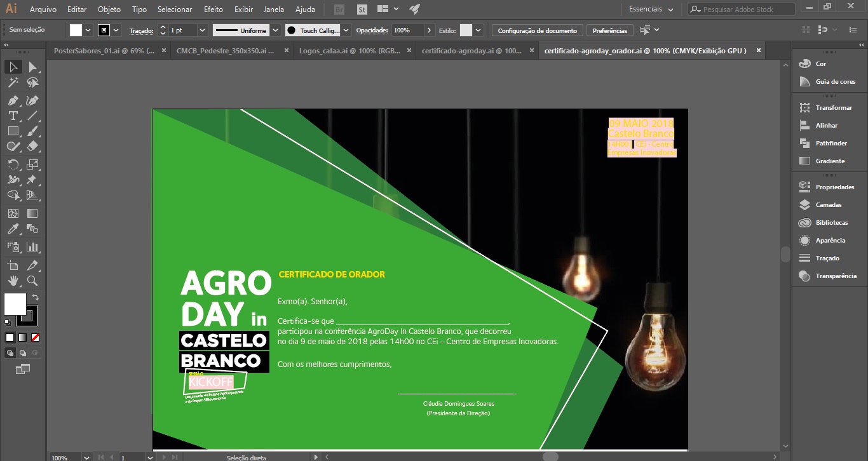Set paint mode to Gradient
Screen dimensions: 868x461
point(22,337)
